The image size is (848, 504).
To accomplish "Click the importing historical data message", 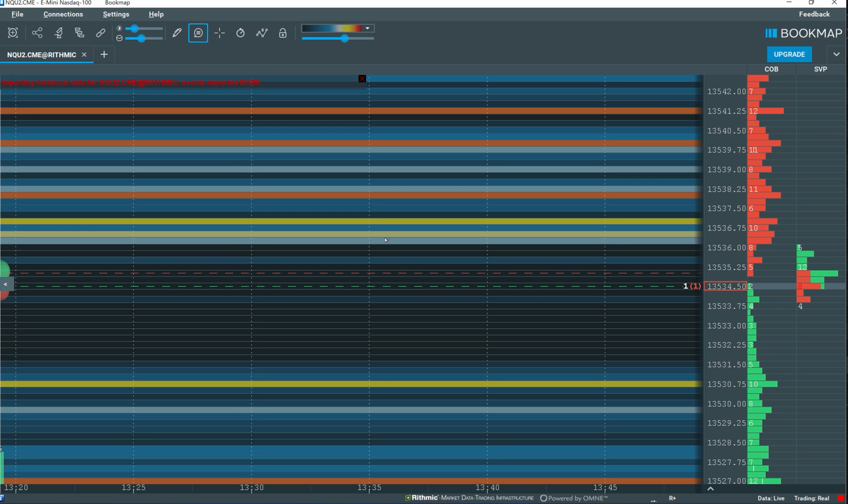I will (131, 82).
